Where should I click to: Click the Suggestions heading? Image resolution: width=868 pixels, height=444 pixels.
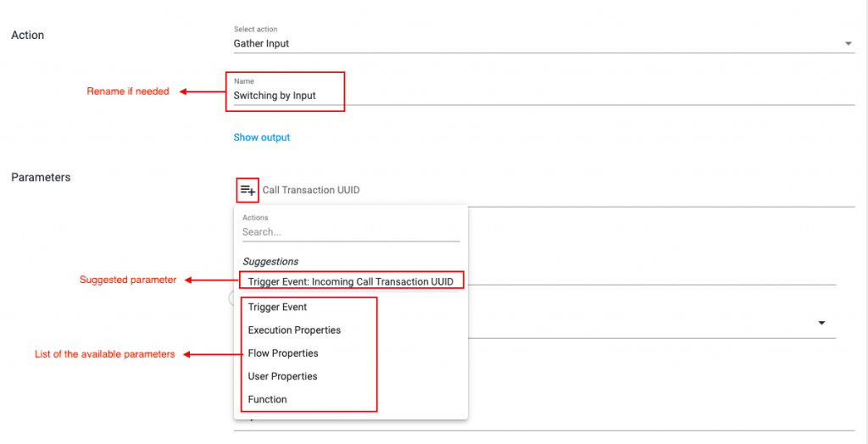pos(270,261)
